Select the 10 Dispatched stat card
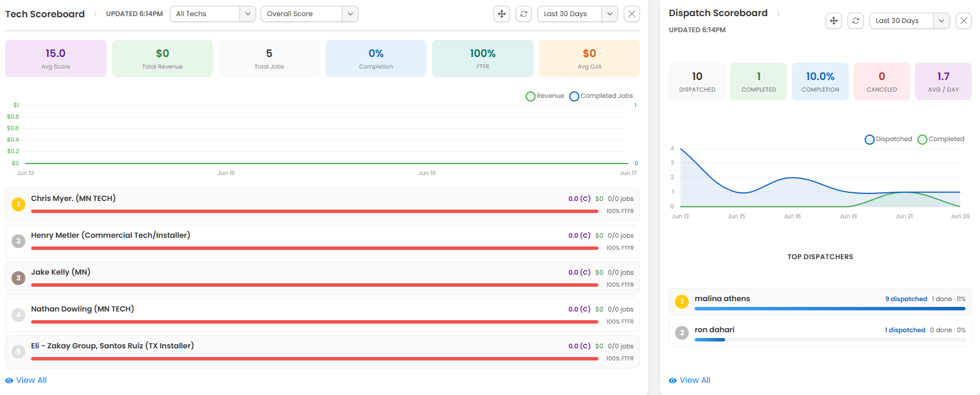The width and height of the screenshot is (980, 395). click(x=697, y=81)
